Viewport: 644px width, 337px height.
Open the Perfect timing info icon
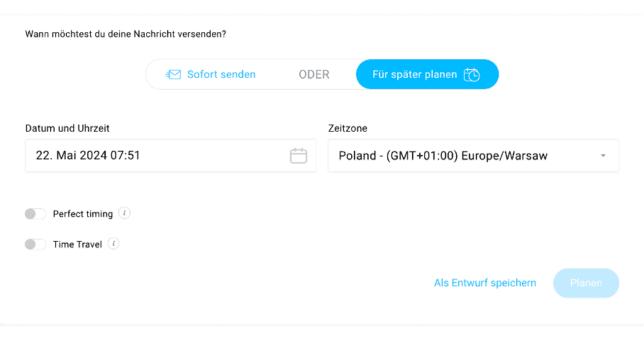[125, 213]
